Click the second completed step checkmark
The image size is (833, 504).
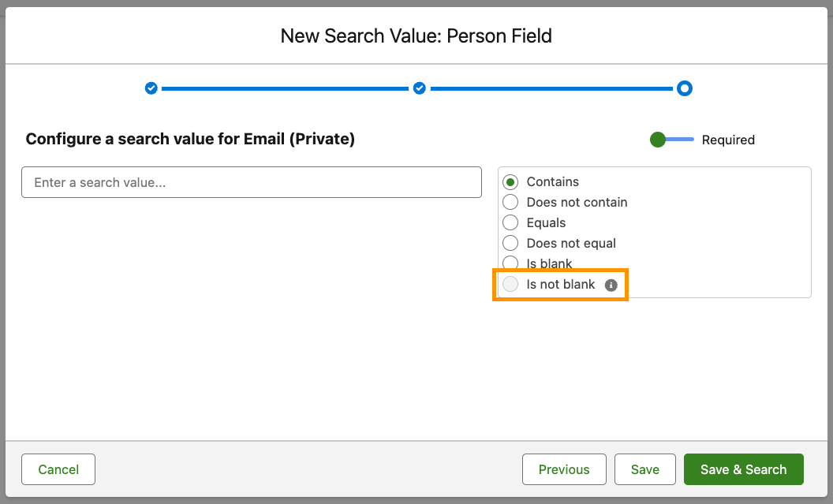coord(420,88)
